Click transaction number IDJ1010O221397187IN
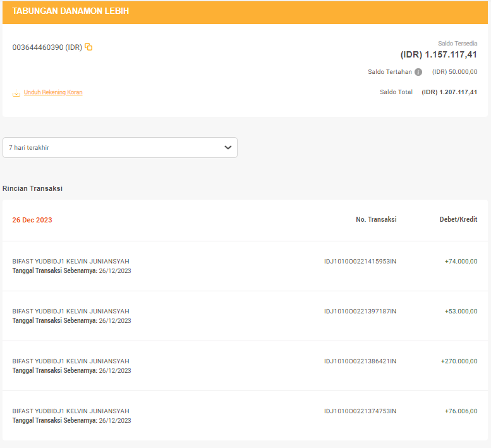 tap(360, 311)
